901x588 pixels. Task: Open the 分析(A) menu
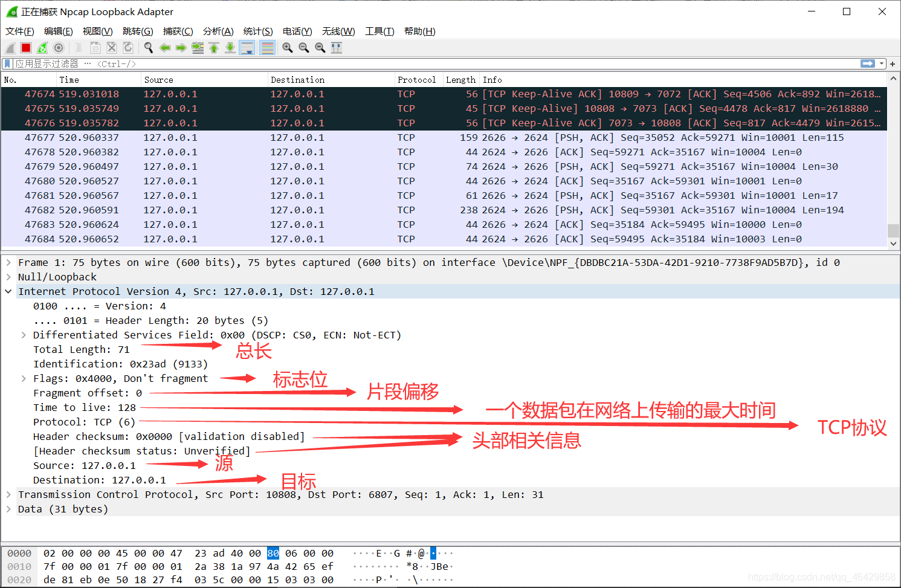[x=218, y=31]
